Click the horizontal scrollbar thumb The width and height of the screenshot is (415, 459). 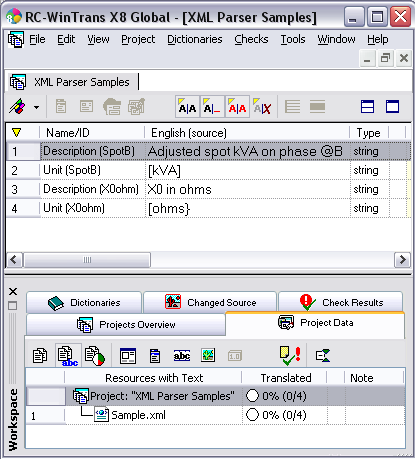[x=87, y=260]
